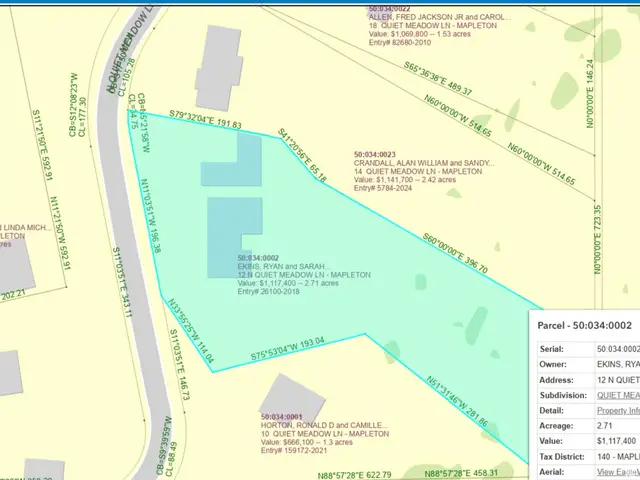
Task: Click map label '18 QUIET MEADOW LN - MAPLETON'
Action: click(x=433, y=25)
